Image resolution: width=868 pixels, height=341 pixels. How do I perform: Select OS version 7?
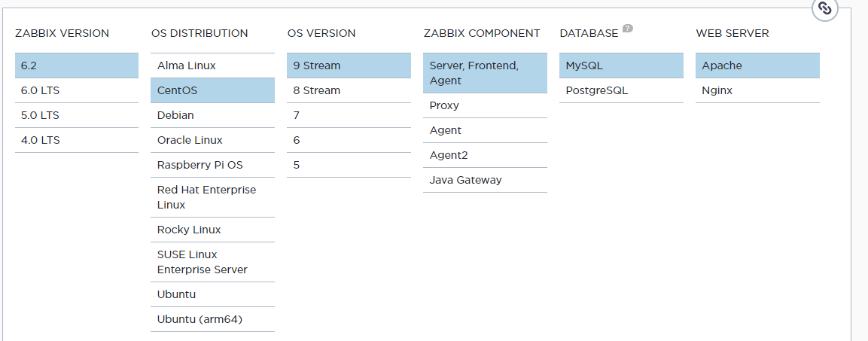(x=349, y=115)
